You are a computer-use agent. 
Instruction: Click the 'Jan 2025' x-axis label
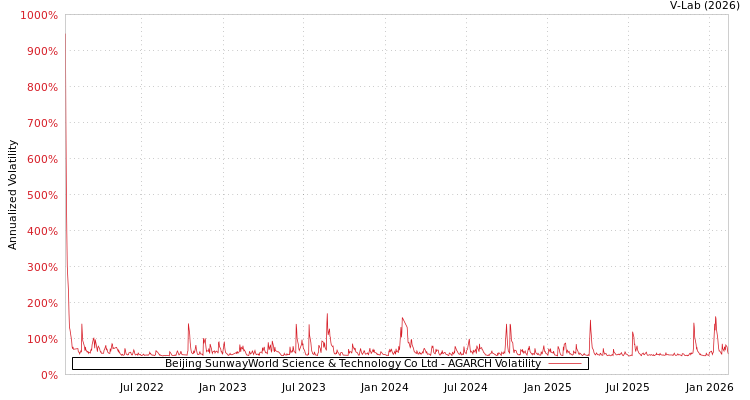coord(548,387)
